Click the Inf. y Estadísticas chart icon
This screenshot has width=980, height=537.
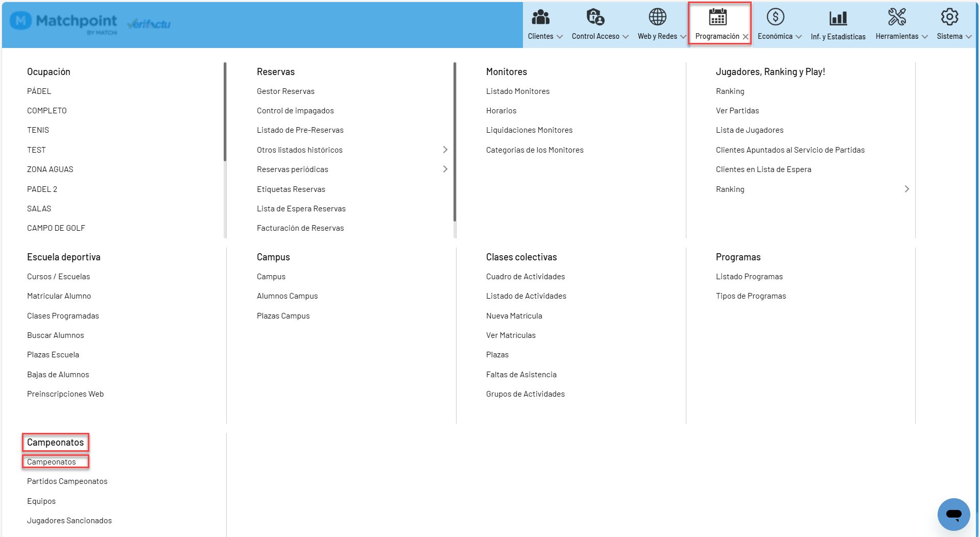(x=838, y=18)
